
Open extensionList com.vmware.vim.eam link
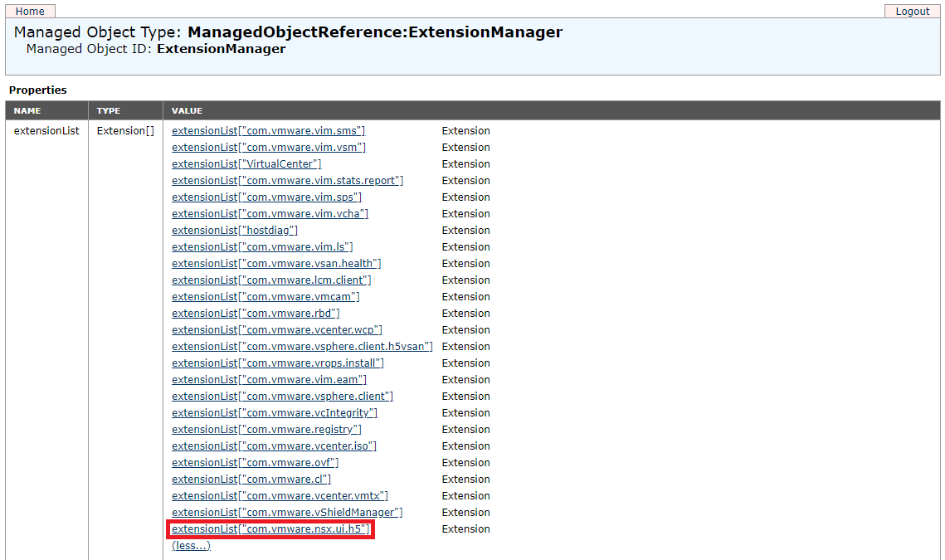coord(269,379)
